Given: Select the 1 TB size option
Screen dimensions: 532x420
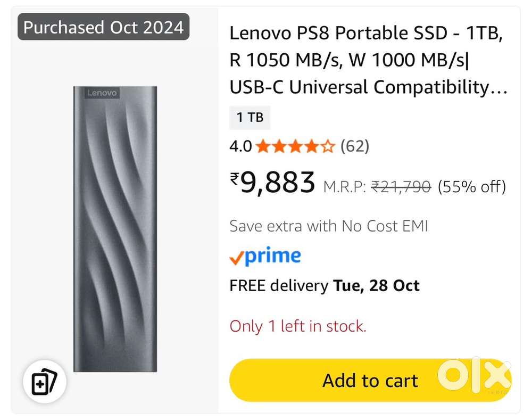Looking at the screenshot, I should click(250, 118).
